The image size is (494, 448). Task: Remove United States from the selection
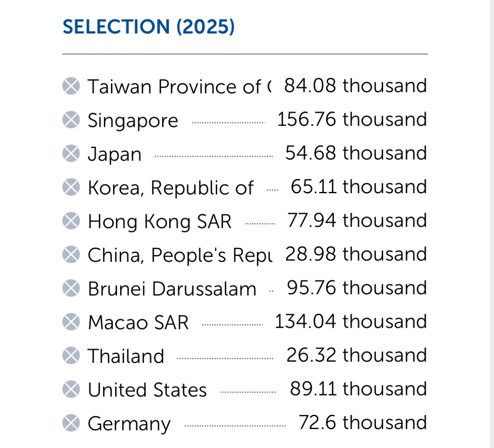click(71, 389)
